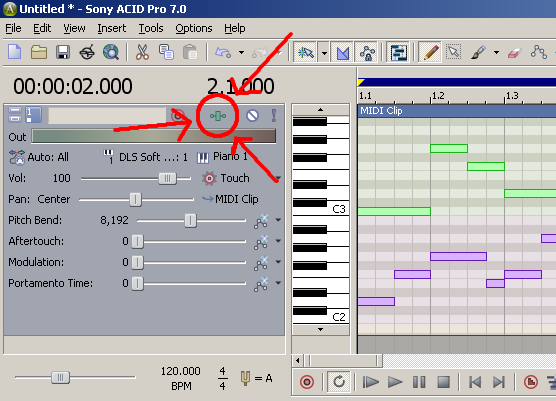Solo track 1 with exclamation icon
Image resolution: width=556 pixels, height=401 pixels.
click(274, 116)
